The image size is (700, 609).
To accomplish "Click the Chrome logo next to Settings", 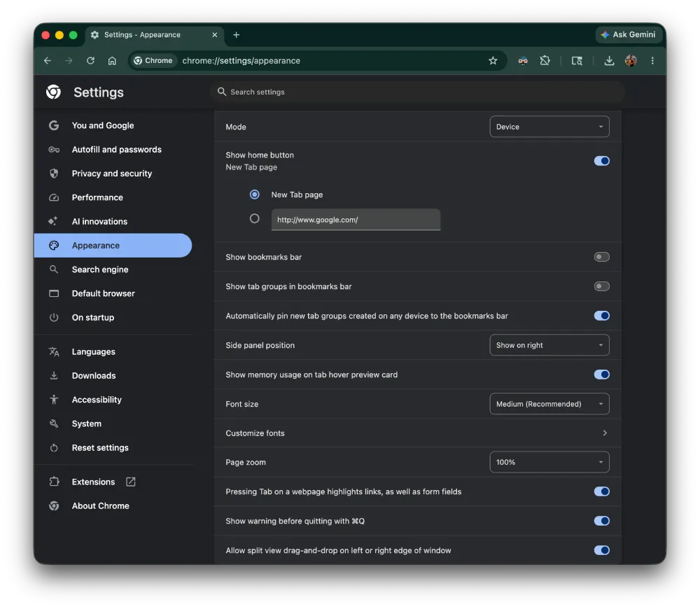I will point(54,92).
